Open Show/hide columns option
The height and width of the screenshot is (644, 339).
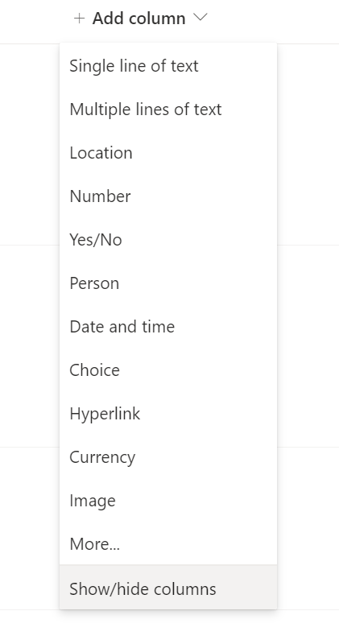168,588
